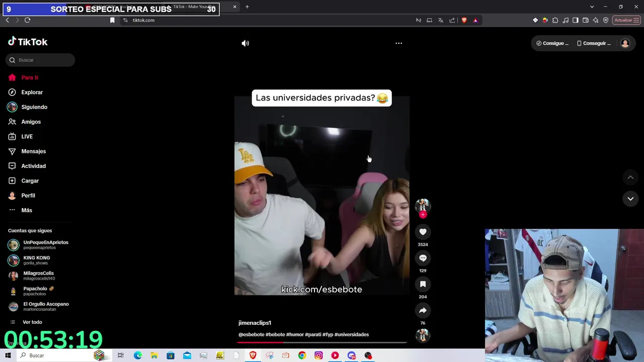Click the Brave Rewards triangle icon
Image resolution: width=644 pixels, height=362 pixels.
475,20
